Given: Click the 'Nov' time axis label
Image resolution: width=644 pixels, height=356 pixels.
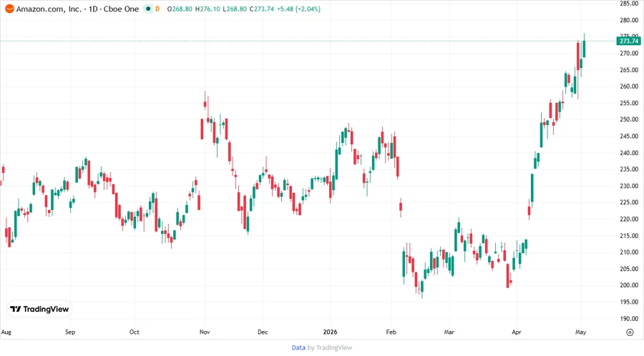Looking at the screenshot, I should pyautogui.click(x=205, y=332).
